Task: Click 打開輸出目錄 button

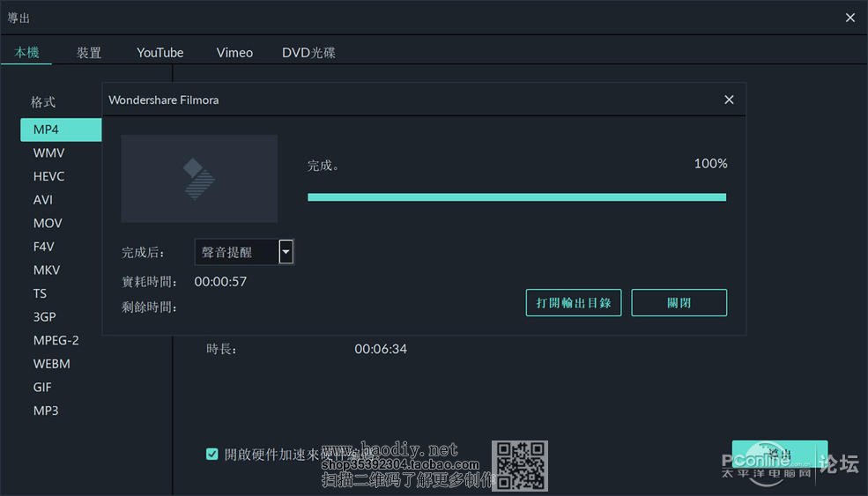Action: pyautogui.click(x=574, y=302)
